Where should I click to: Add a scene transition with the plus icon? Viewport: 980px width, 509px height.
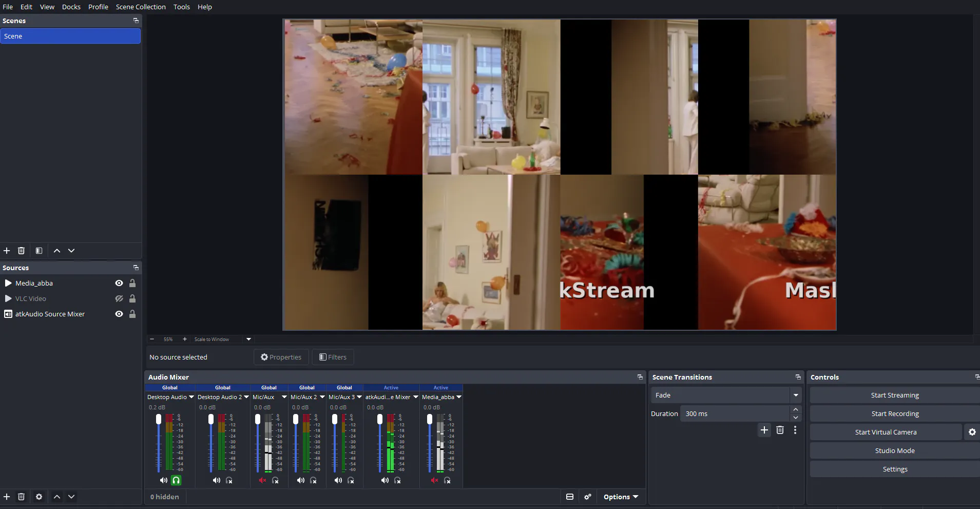pyautogui.click(x=764, y=430)
